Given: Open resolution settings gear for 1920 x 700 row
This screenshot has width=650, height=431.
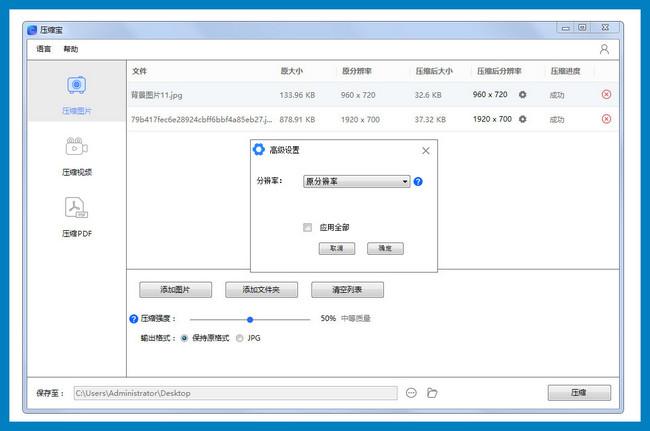Looking at the screenshot, I should point(522,119).
